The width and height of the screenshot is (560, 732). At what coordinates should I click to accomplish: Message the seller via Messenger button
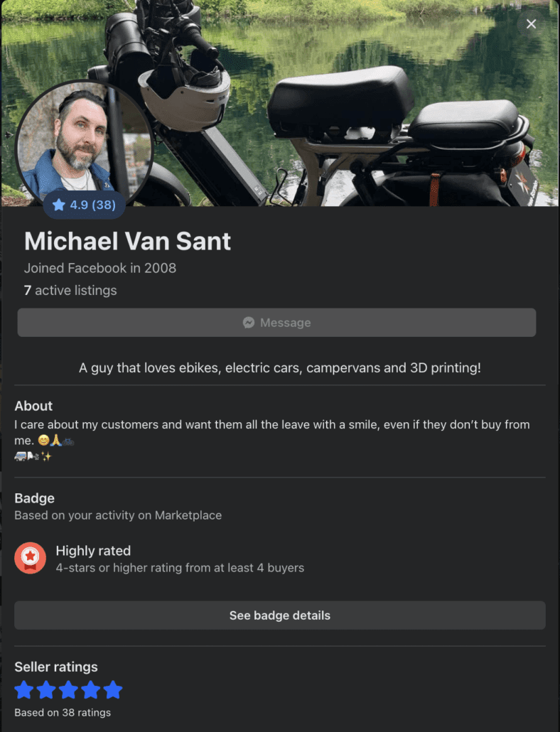276,323
